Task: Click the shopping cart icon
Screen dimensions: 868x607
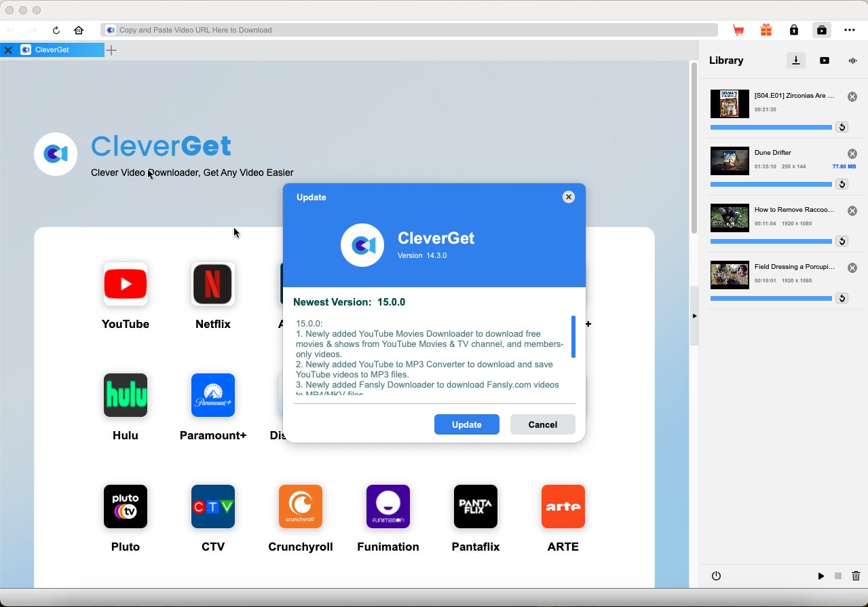Action: tap(738, 30)
